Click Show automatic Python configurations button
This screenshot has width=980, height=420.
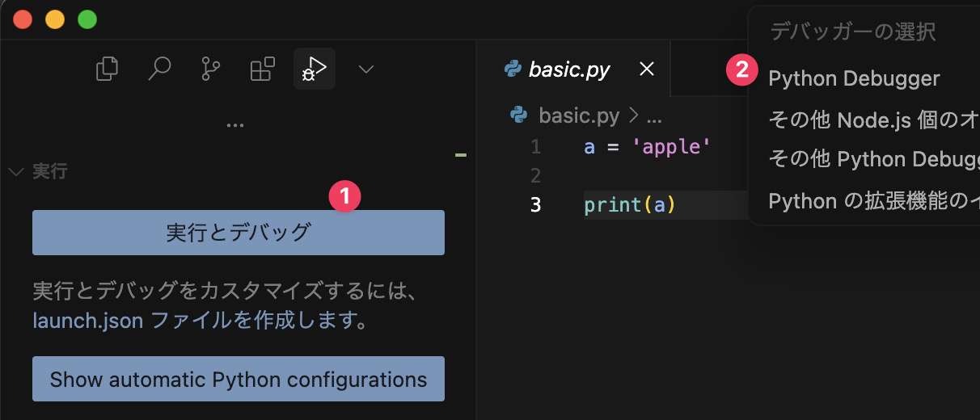tap(239, 379)
